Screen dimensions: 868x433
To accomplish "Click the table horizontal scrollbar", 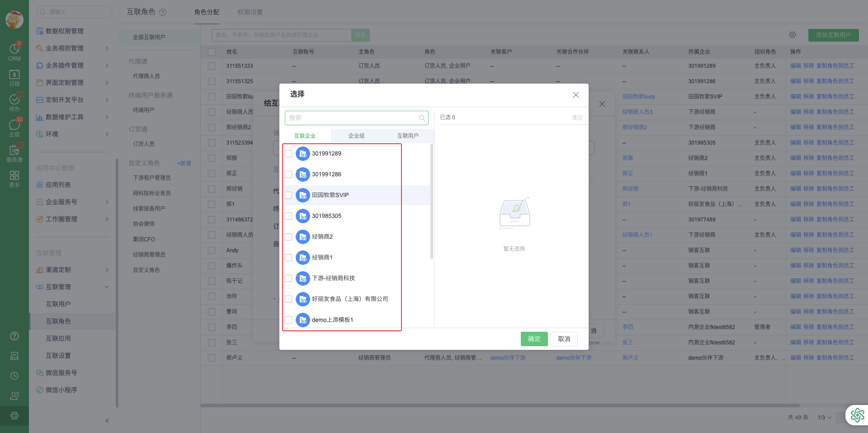I will (500, 405).
